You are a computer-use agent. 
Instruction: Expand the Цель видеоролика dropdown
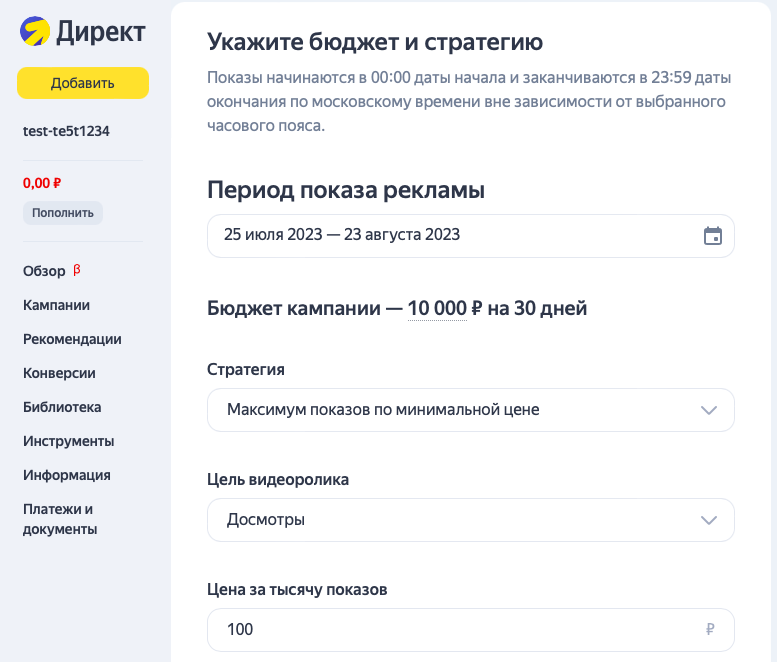tap(471, 520)
